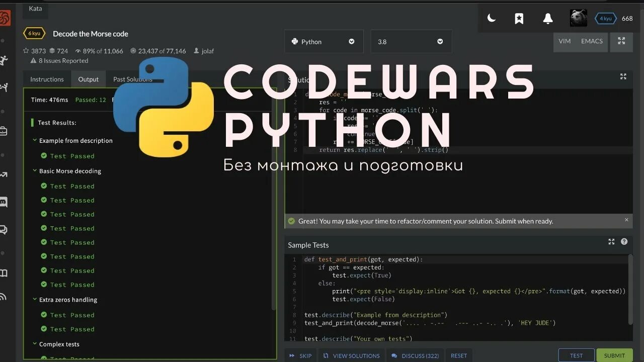The width and height of the screenshot is (644, 362).
Task: Click the Test Results: heading
Action: (x=57, y=123)
